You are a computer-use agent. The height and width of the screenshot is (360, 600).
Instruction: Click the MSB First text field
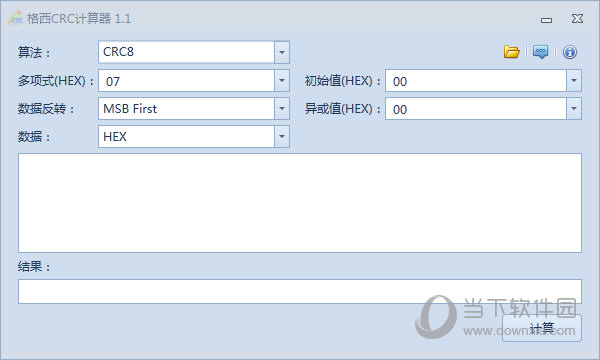coord(186,108)
